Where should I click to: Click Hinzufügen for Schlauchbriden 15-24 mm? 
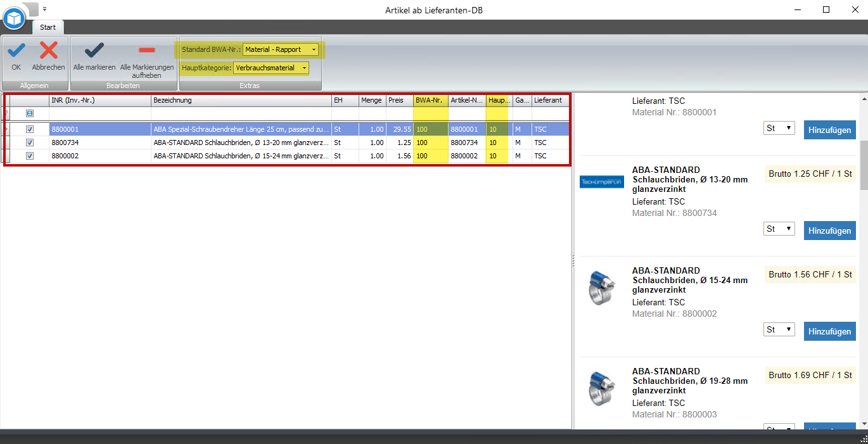[830, 331]
